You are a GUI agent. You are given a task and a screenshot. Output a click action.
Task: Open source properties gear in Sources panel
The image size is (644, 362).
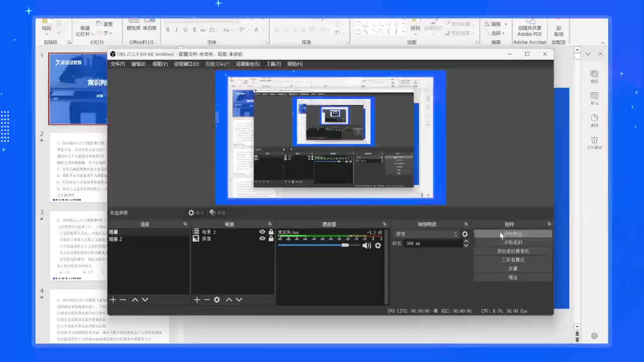point(217,300)
